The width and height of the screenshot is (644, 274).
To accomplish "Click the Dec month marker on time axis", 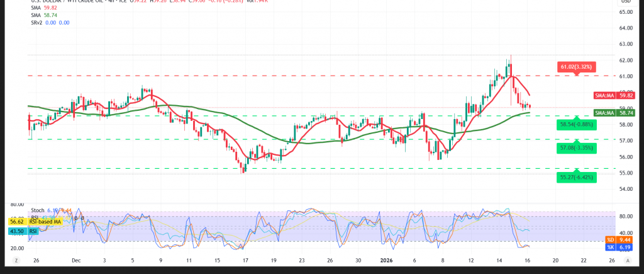I will 75,260.
